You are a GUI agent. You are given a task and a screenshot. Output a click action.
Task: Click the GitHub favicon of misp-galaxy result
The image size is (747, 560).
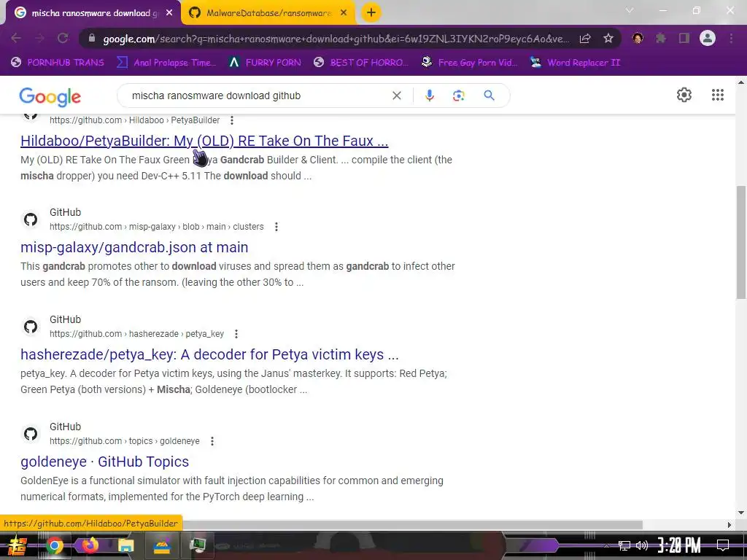(x=31, y=219)
